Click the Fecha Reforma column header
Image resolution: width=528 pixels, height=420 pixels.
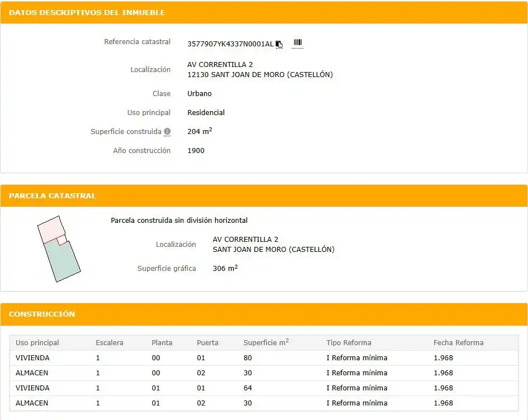tap(458, 342)
